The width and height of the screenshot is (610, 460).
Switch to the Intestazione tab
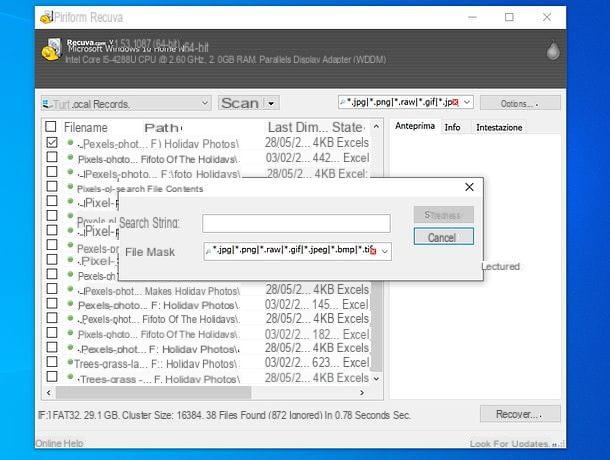click(x=499, y=127)
